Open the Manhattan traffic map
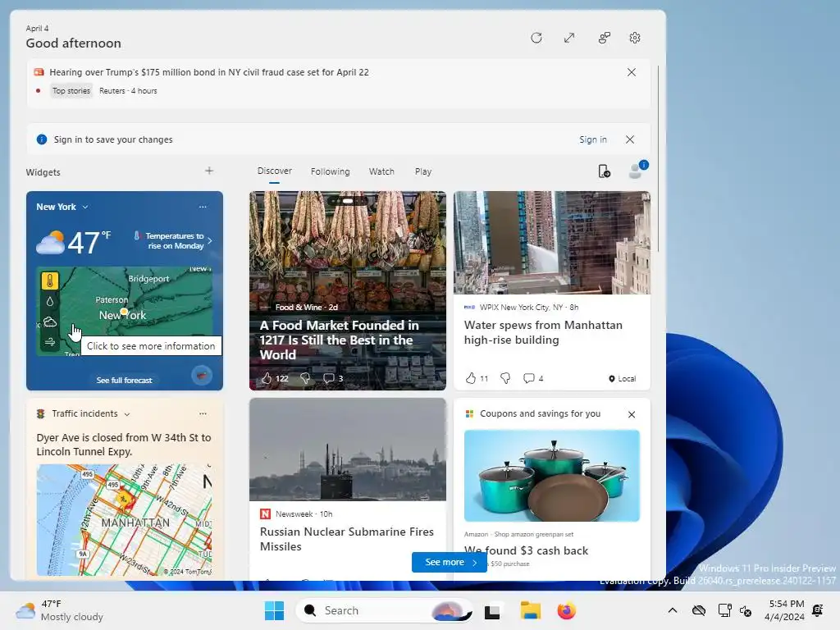The height and width of the screenshot is (630, 840). (125, 519)
